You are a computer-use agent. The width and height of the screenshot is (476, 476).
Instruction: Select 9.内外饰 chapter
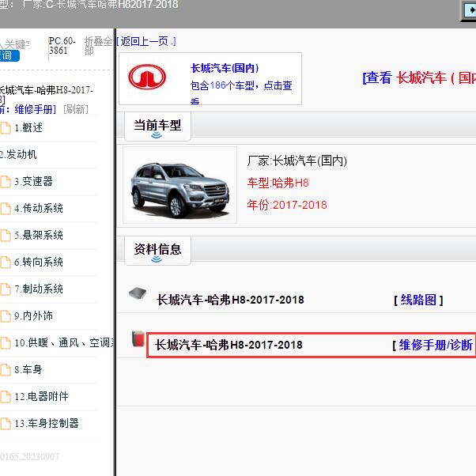coord(33,316)
